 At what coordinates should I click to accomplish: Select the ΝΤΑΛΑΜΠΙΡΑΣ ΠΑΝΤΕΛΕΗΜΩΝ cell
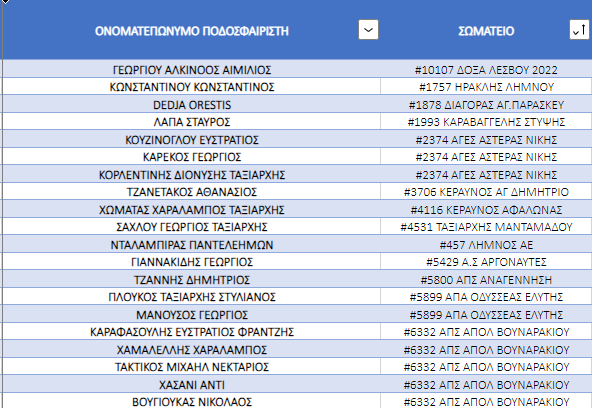[191, 244]
